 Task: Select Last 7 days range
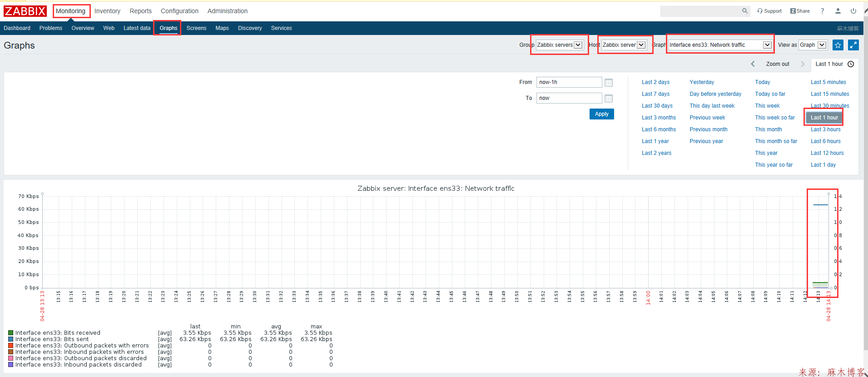[x=655, y=94]
